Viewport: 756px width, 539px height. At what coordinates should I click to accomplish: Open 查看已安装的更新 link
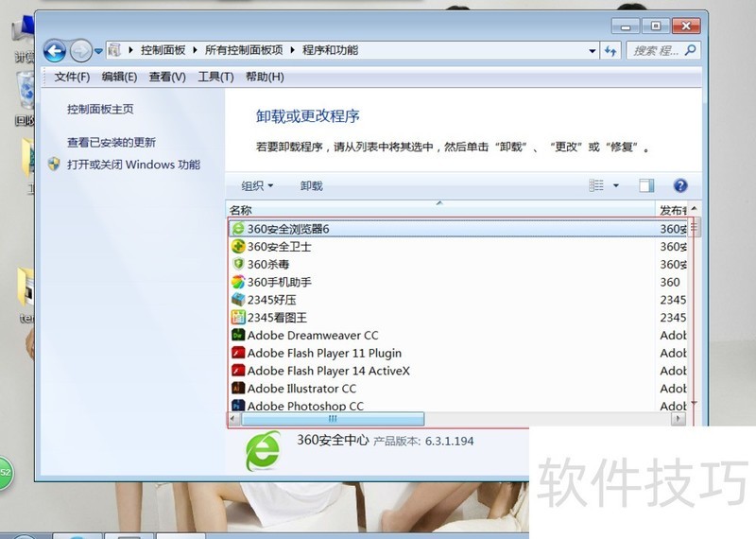(x=112, y=143)
